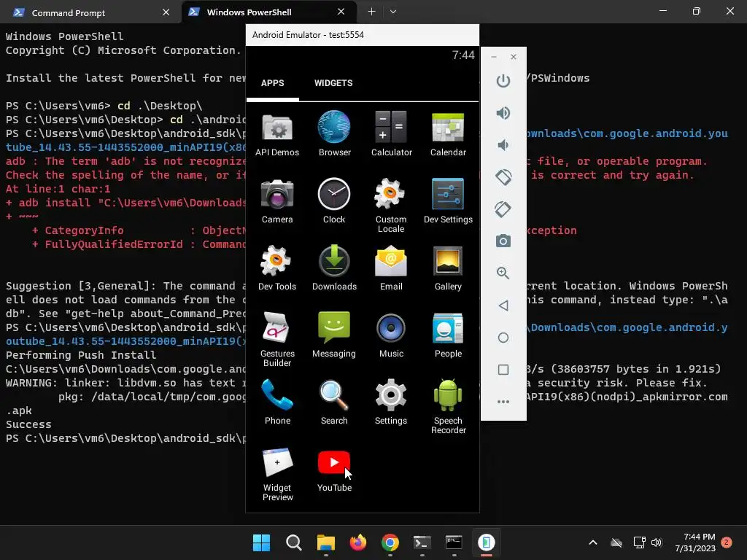Launch the Dev Tools app

(x=277, y=268)
